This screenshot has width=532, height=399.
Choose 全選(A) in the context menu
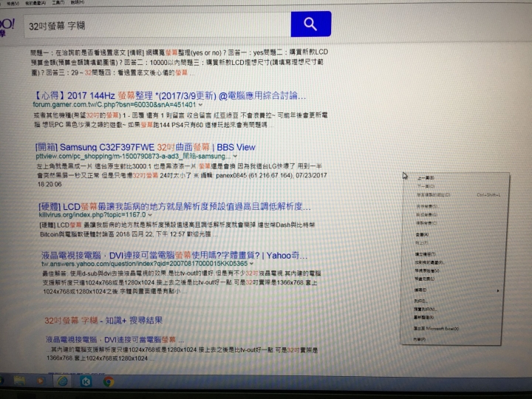pyautogui.click(x=422, y=234)
